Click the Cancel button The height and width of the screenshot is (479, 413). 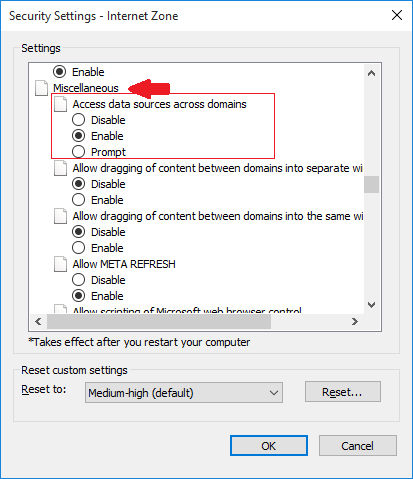pos(358,446)
